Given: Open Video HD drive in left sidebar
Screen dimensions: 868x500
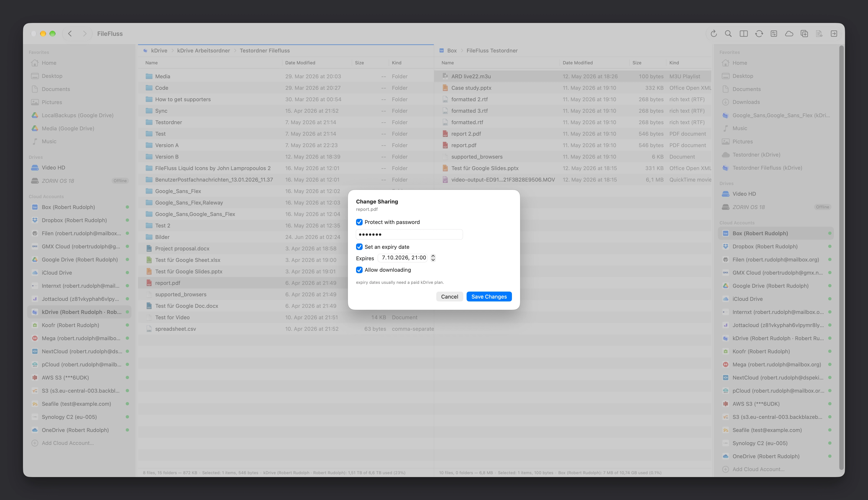Looking at the screenshot, I should click(79, 168).
